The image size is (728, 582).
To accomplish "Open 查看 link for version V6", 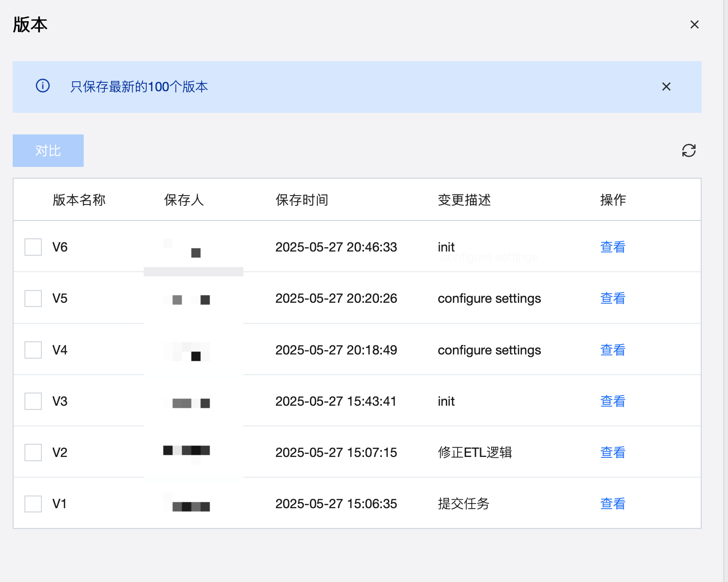I will click(x=612, y=247).
